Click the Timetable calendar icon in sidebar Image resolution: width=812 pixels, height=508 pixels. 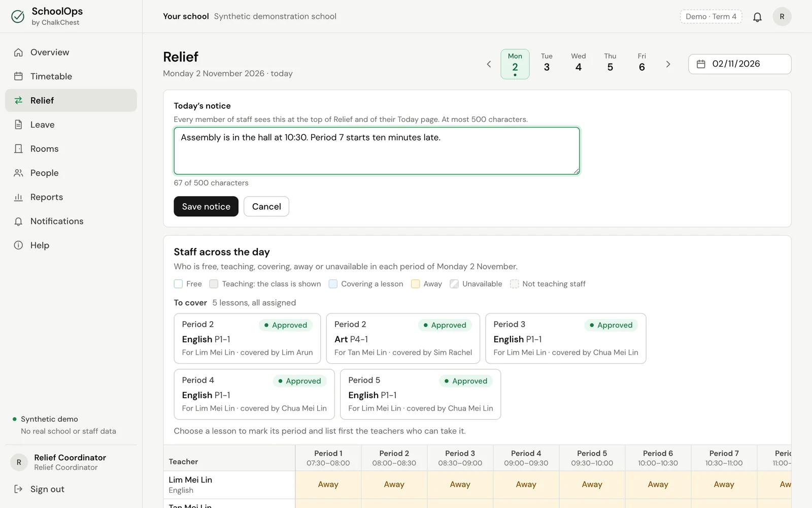point(18,76)
